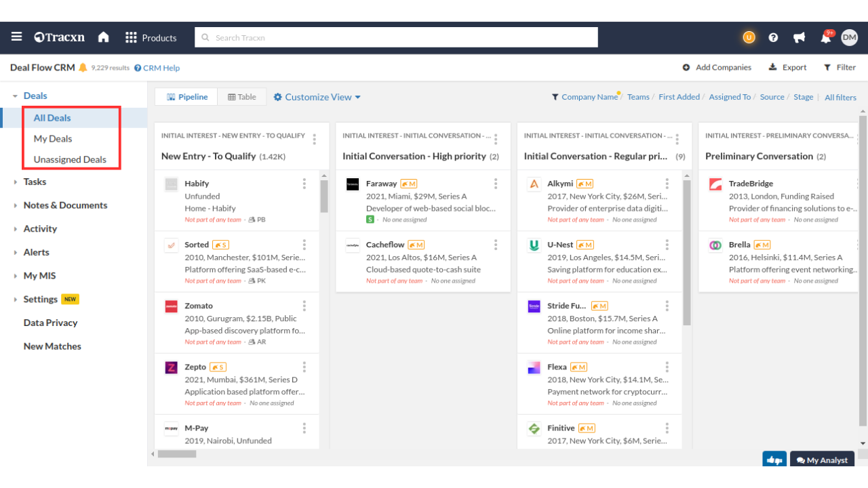Select My Deals in sidebar
868x488 pixels.
coord(53,139)
